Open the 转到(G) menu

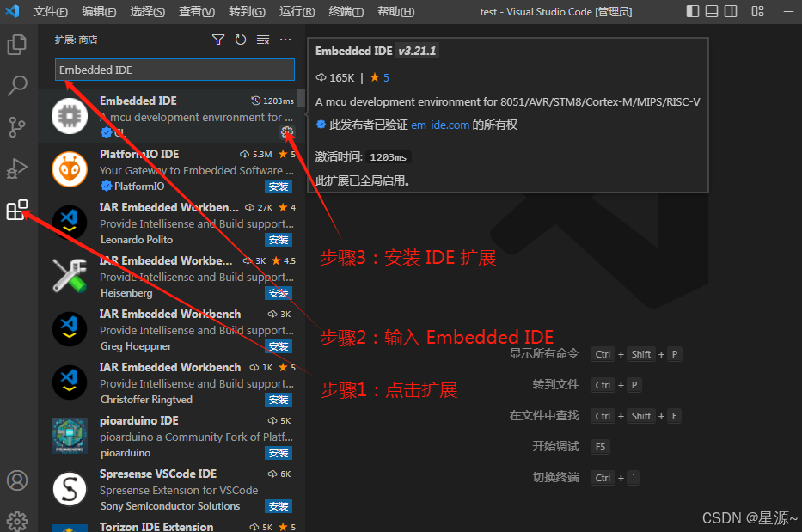tap(247, 11)
